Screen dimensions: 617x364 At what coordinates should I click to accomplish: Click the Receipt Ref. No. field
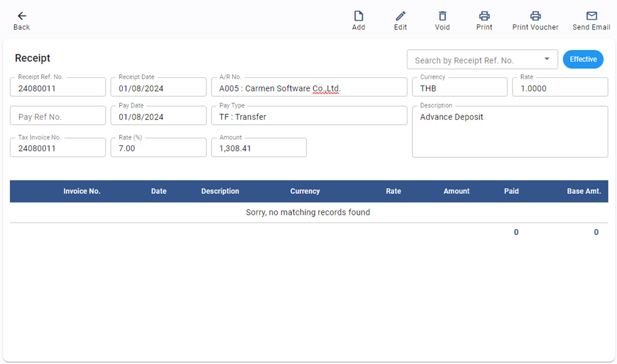click(58, 88)
